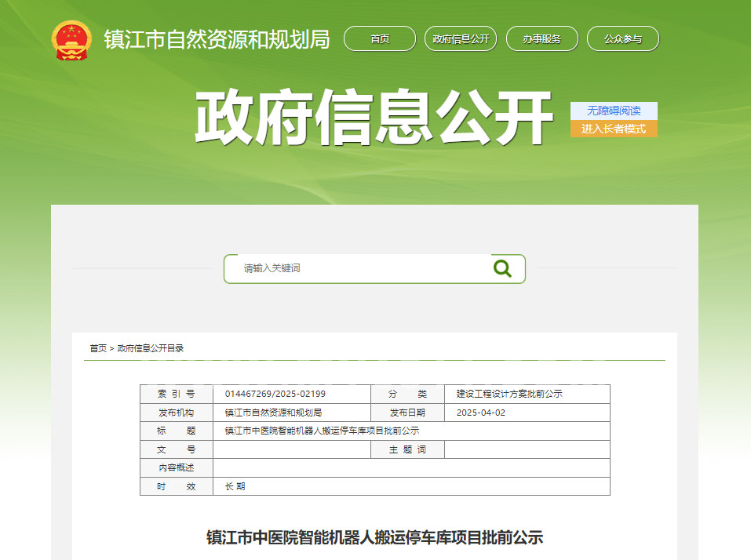Enable 无障碍阅读 accessibility reading

click(614, 111)
